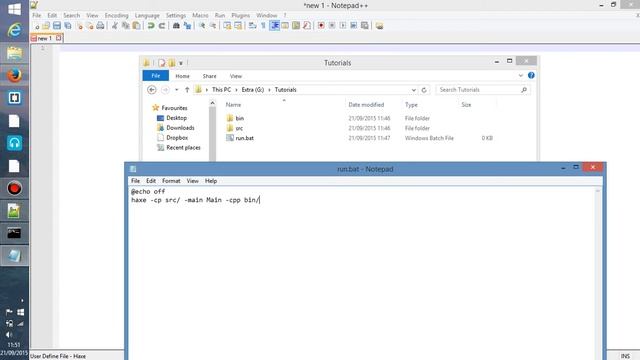Click the Redo arrow in Notepad++ toolbar
This screenshot has height=360, width=640.
pos(162,26)
